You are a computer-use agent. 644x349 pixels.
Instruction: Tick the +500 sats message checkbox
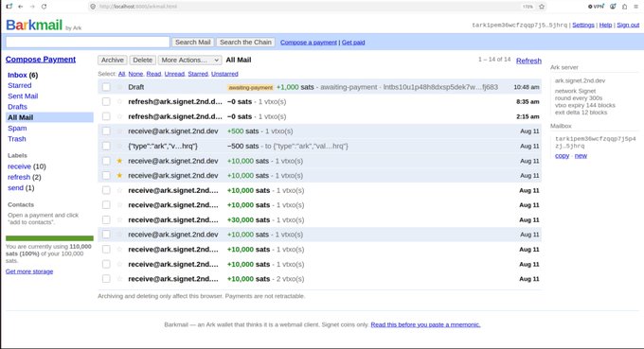coord(106,131)
